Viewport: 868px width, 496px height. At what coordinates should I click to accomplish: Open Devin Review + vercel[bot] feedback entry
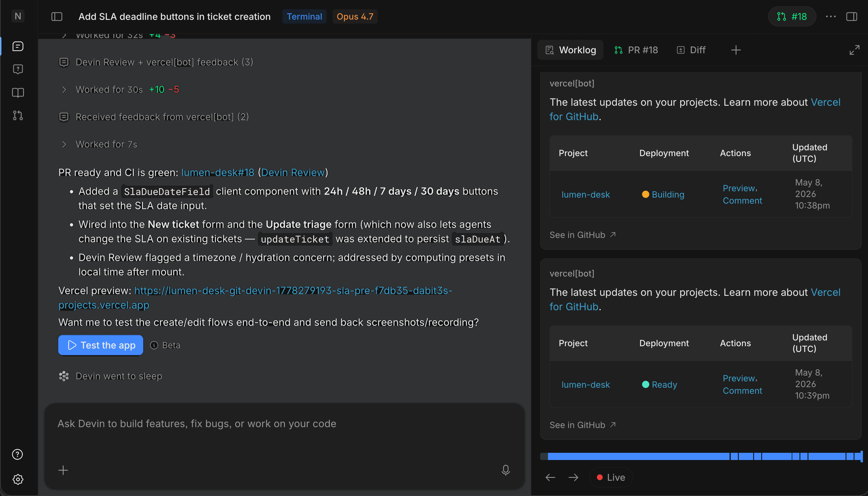pos(156,62)
